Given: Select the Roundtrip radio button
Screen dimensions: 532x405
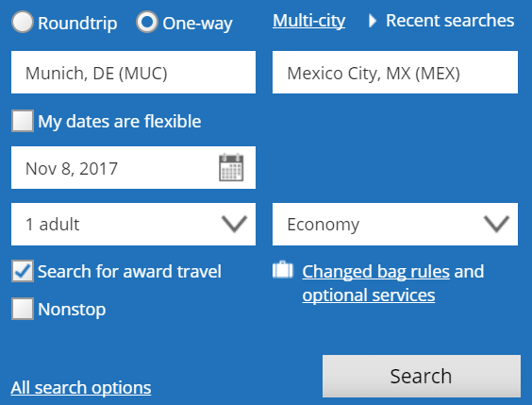Looking at the screenshot, I should (23, 23).
